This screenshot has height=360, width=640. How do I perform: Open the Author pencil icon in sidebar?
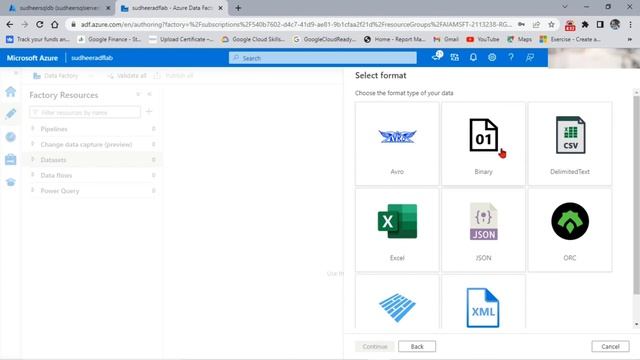coord(11,113)
